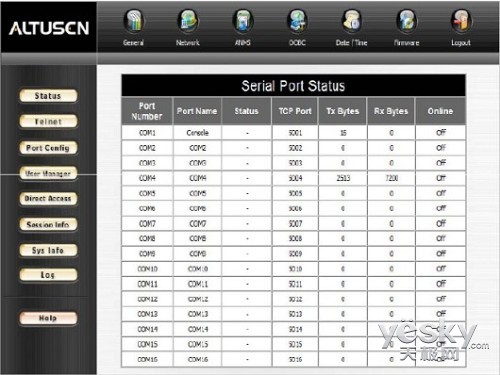Click the ALTUSCN logo
The height and width of the screenshot is (375, 500).
pos(49,28)
